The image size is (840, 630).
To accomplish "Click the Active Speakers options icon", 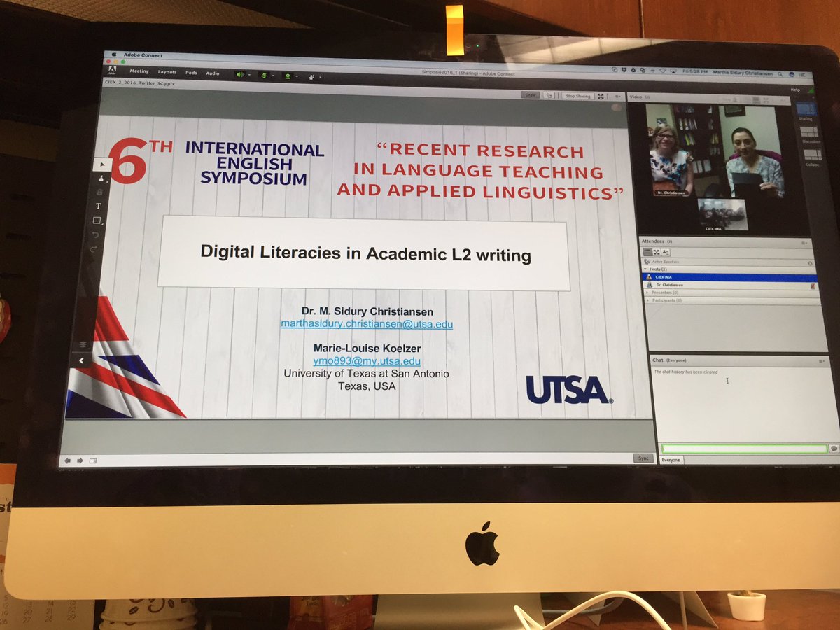I will click(x=810, y=263).
